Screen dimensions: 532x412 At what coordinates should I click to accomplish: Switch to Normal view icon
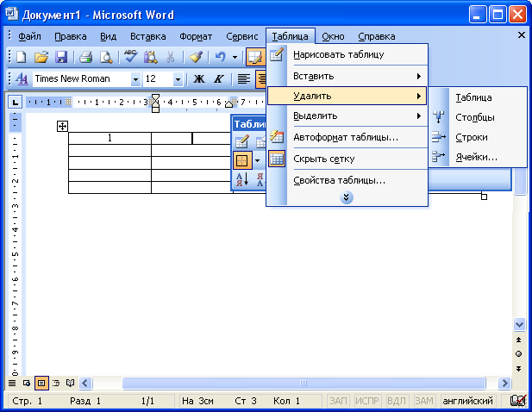click(12, 384)
